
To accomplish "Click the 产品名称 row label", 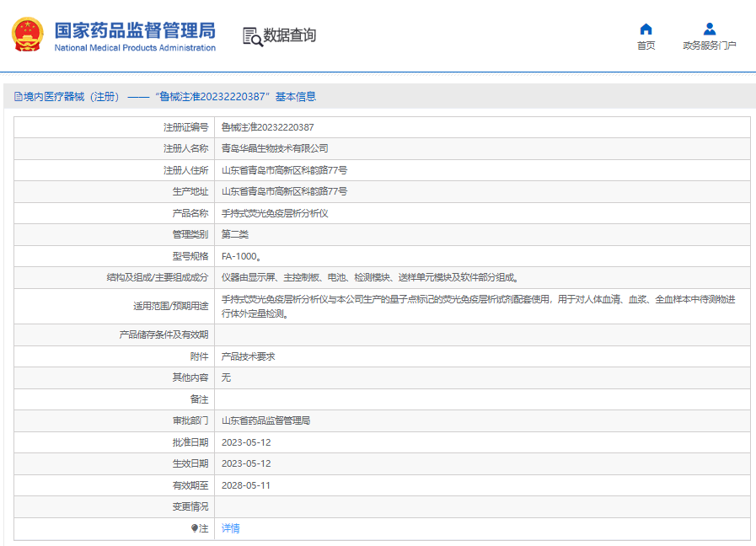I will click(x=190, y=213).
